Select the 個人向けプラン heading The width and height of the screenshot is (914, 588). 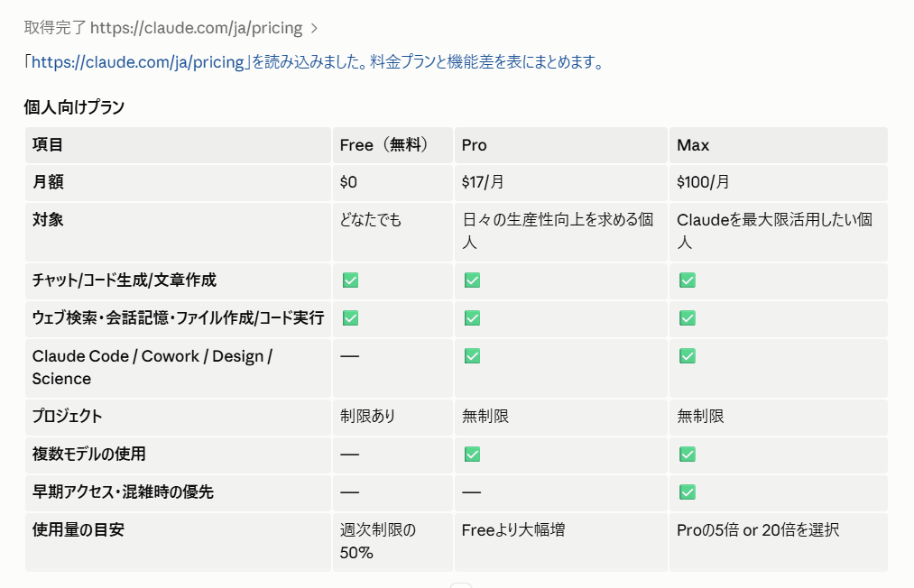tap(74, 107)
